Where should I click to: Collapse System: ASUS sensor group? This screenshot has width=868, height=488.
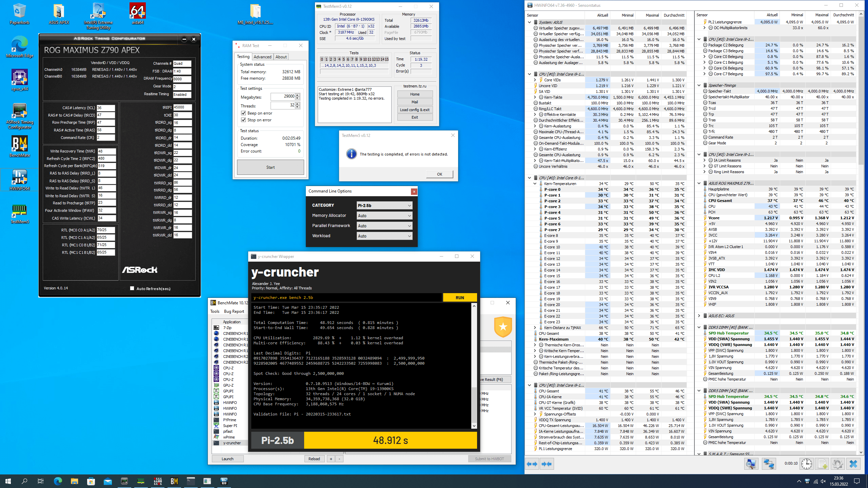[x=529, y=22]
